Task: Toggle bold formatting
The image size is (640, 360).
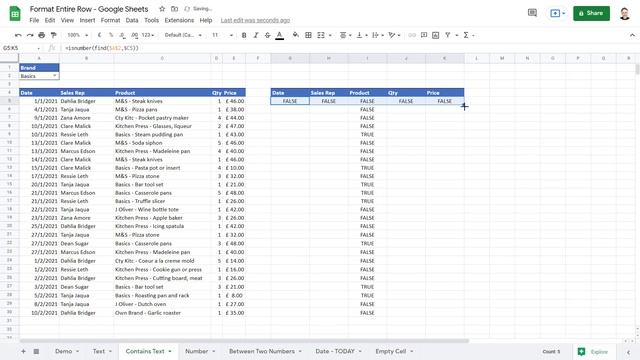Action: click(244, 36)
